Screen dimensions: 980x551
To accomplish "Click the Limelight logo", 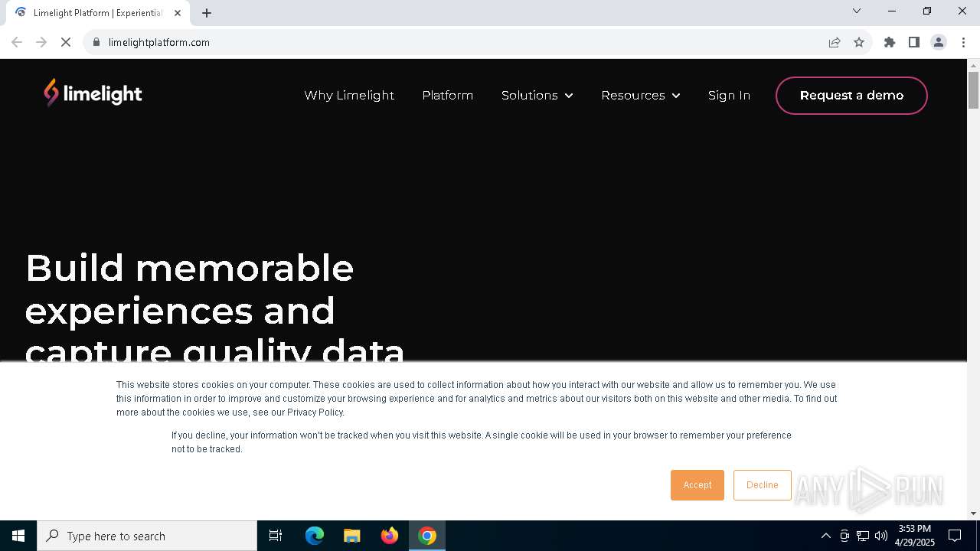I will [93, 93].
